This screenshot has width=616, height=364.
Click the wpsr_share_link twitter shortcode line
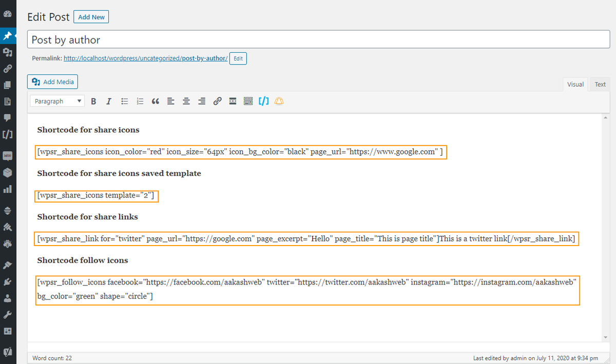306,239
